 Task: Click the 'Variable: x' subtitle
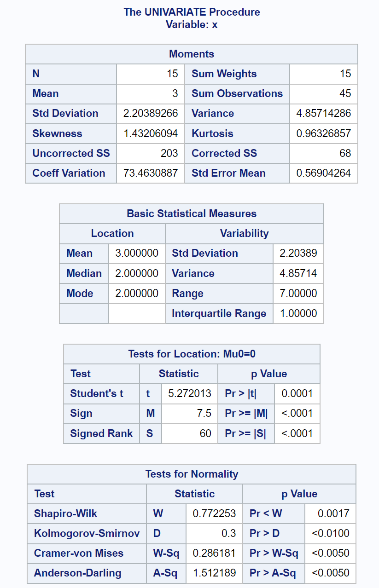(x=192, y=24)
